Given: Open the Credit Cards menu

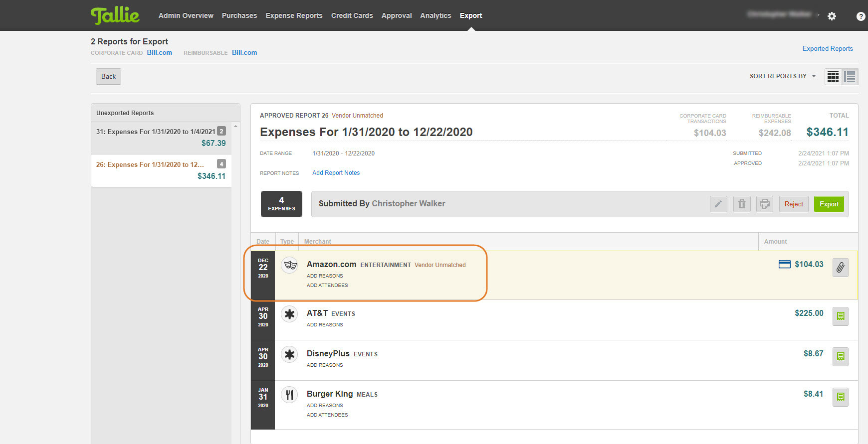Looking at the screenshot, I should (352, 15).
